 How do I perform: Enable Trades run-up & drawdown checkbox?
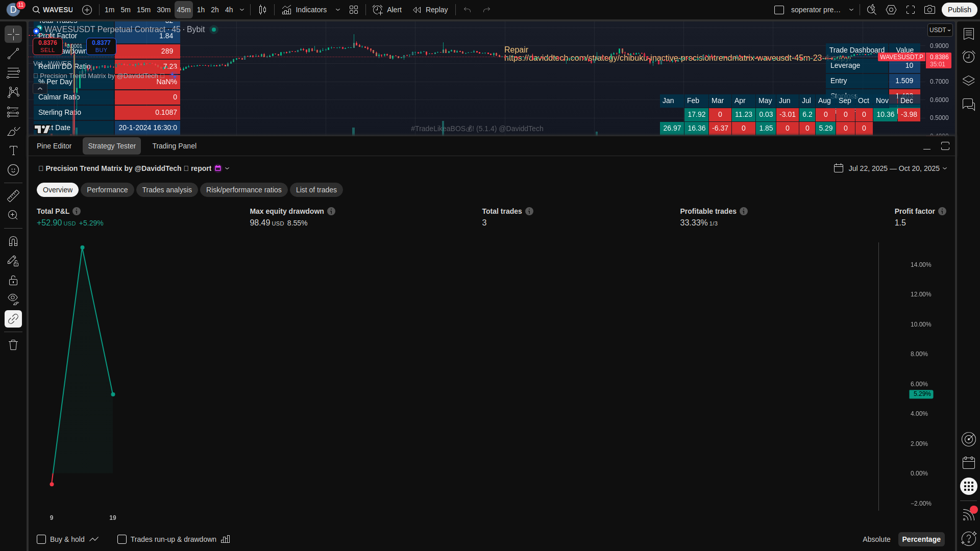click(122, 539)
